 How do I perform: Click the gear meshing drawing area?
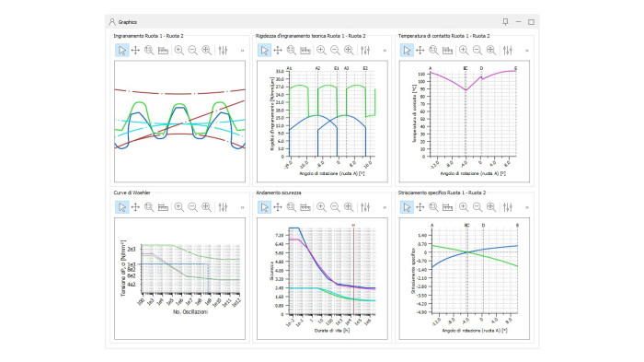coord(180,122)
